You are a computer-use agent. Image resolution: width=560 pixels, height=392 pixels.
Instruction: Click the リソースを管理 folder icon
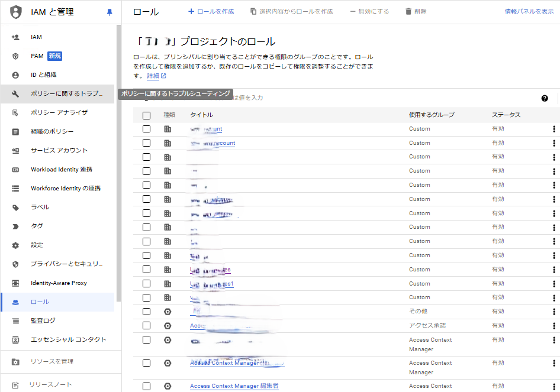pyautogui.click(x=15, y=362)
